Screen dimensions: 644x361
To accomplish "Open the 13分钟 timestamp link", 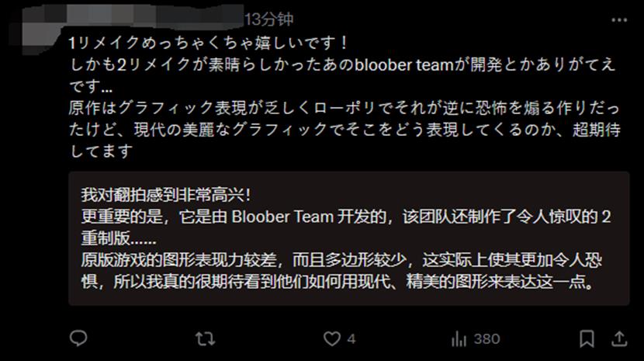I will point(269,19).
